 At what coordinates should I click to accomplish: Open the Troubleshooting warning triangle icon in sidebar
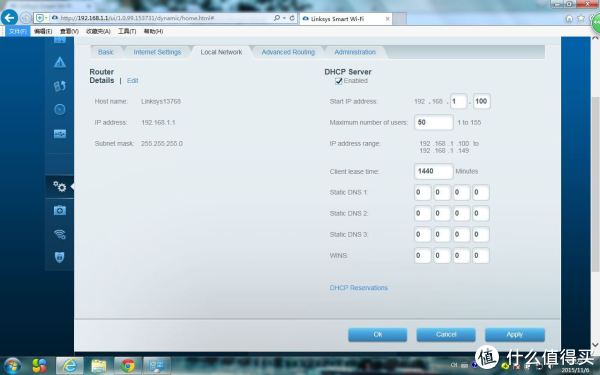point(60,62)
